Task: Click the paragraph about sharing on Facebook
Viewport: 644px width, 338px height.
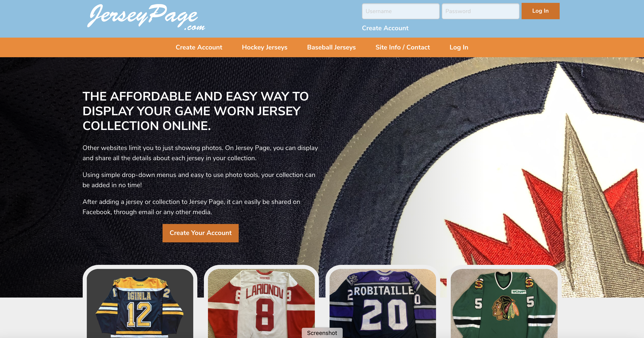Action: (191, 207)
